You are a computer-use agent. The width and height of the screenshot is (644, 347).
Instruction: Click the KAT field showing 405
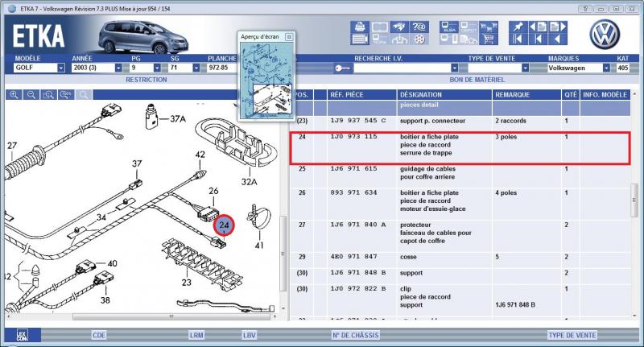(622, 68)
